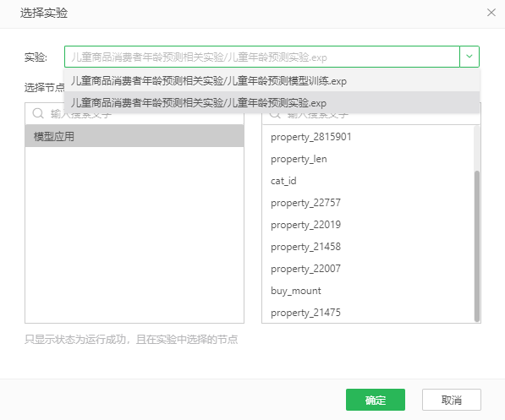Confirm with the 确定 button

[x=376, y=400]
